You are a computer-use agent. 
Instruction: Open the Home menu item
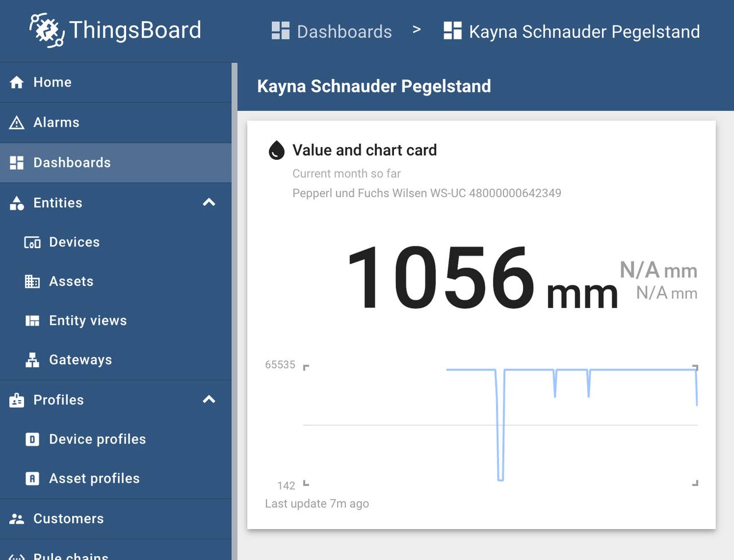pos(115,83)
